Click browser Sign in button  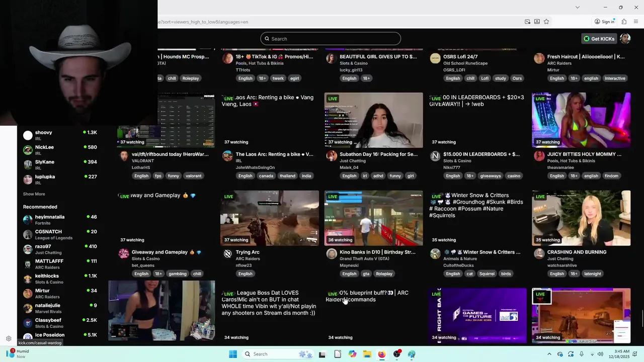[604, 22]
